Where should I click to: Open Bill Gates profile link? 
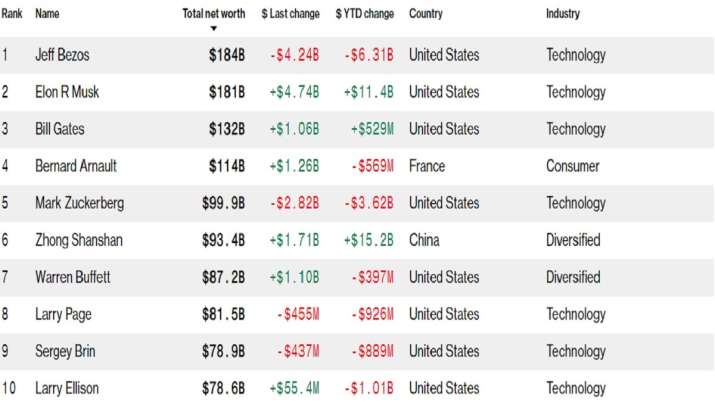(60, 129)
